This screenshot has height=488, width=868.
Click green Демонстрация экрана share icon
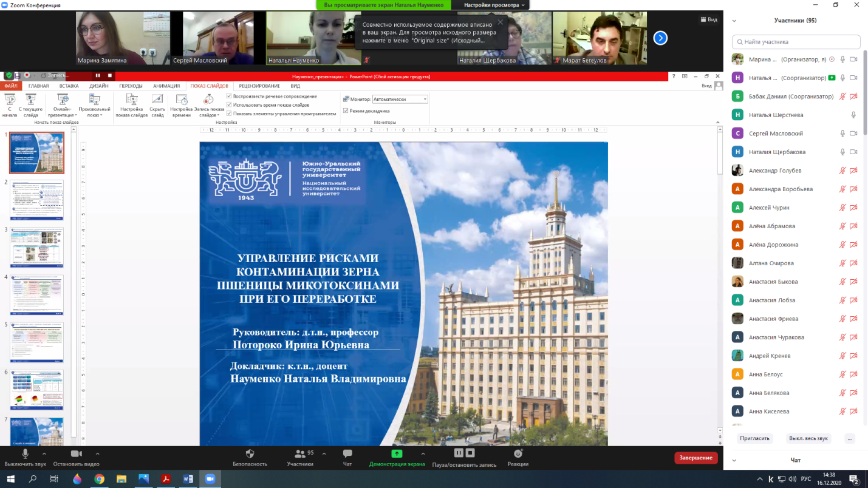pyautogui.click(x=397, y=454)
